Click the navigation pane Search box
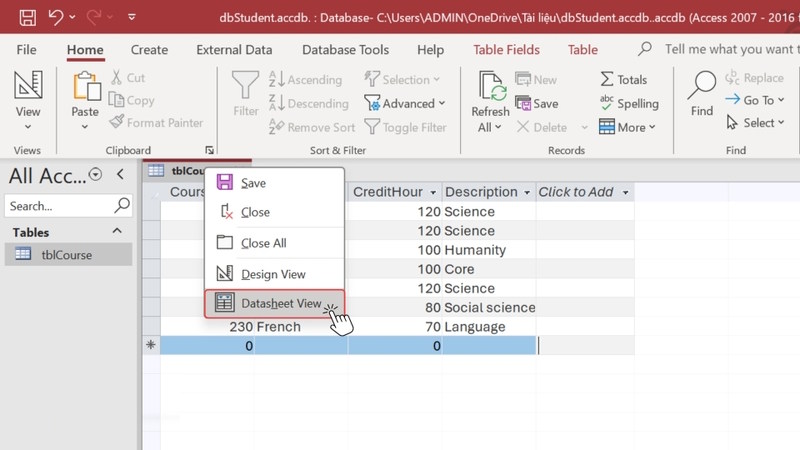This screenshot has height=450, width=800. 60,206
